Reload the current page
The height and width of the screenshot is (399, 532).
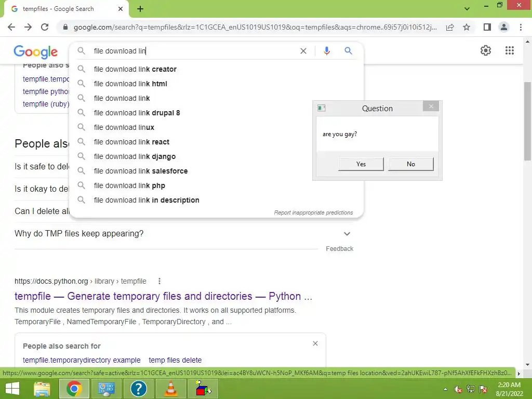45,27
